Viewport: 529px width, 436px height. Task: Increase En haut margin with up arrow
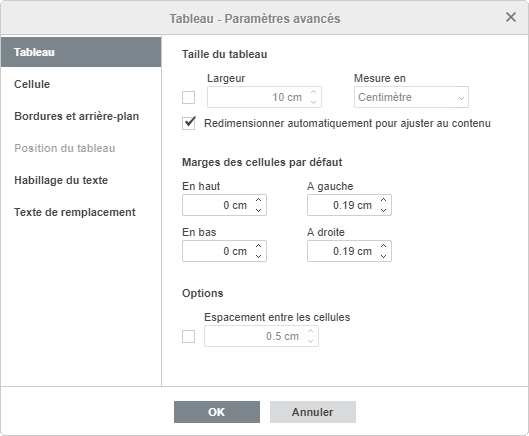[259, 200]
